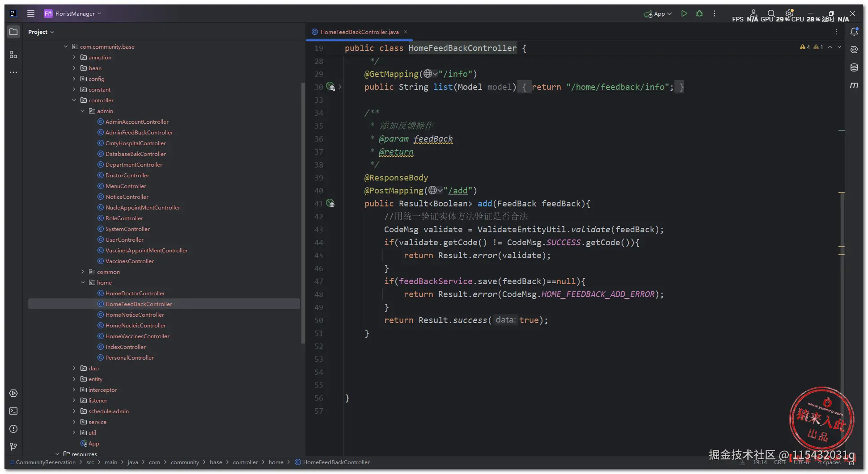This screenshot has width=868, height=474.
Task: Open the Project view dropdown
Action: [x=41, y=32]
